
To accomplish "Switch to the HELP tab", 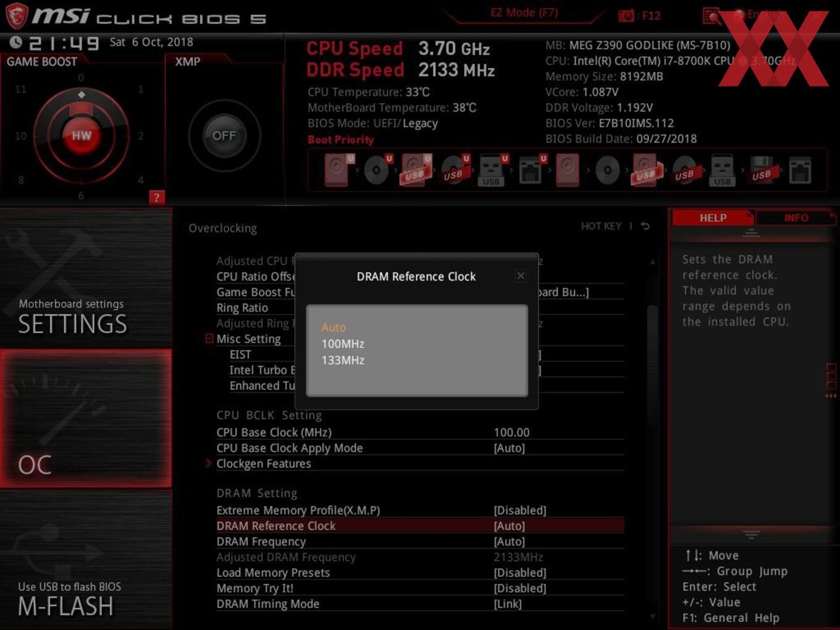I will (713, 218).
